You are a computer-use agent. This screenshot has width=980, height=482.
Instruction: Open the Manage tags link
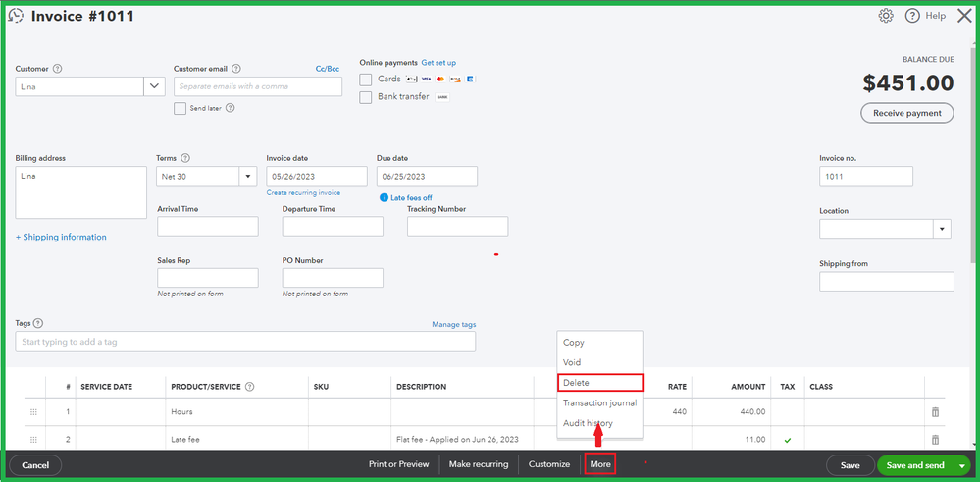tap(454, 325)
